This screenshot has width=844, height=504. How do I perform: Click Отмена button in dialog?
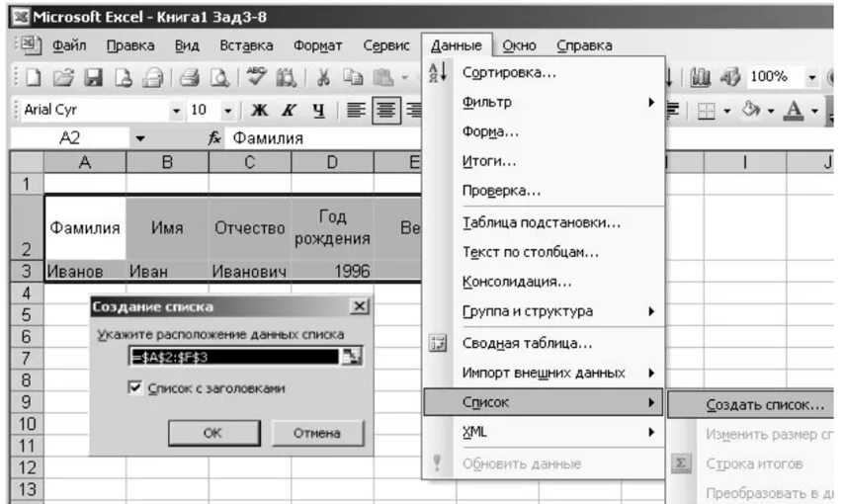[x=317, y=433]
